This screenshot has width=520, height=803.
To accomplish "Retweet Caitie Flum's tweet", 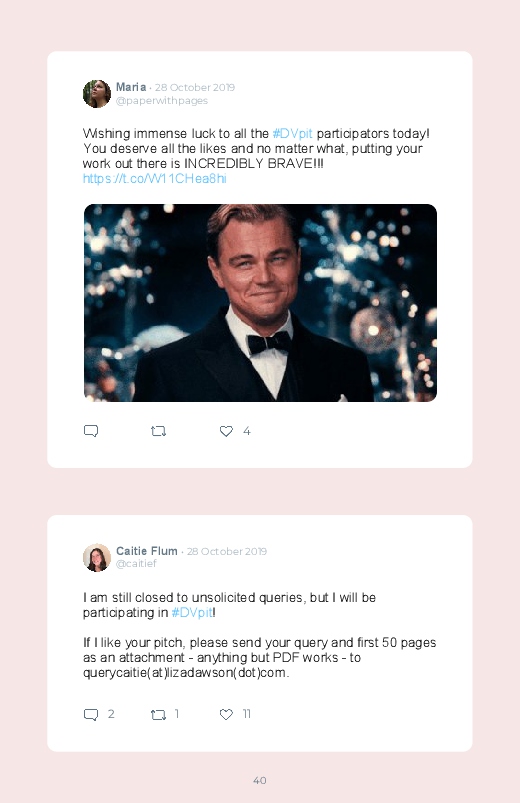I will point(158,714).
